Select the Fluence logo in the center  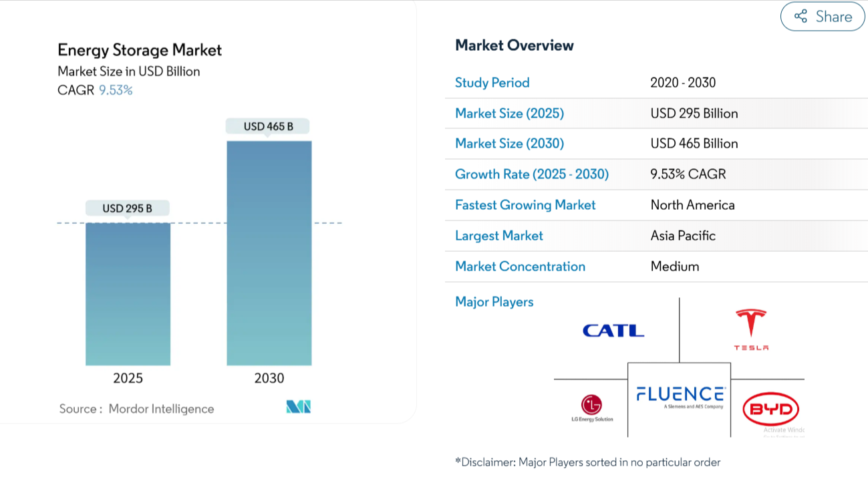pyautogui.click(x=680, y=396)
